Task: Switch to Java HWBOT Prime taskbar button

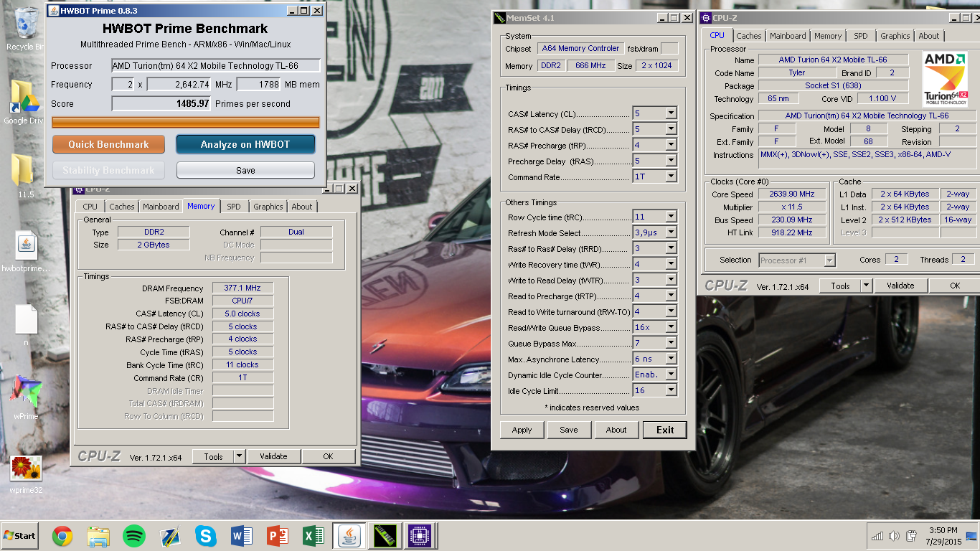Action: pos(349,536)
